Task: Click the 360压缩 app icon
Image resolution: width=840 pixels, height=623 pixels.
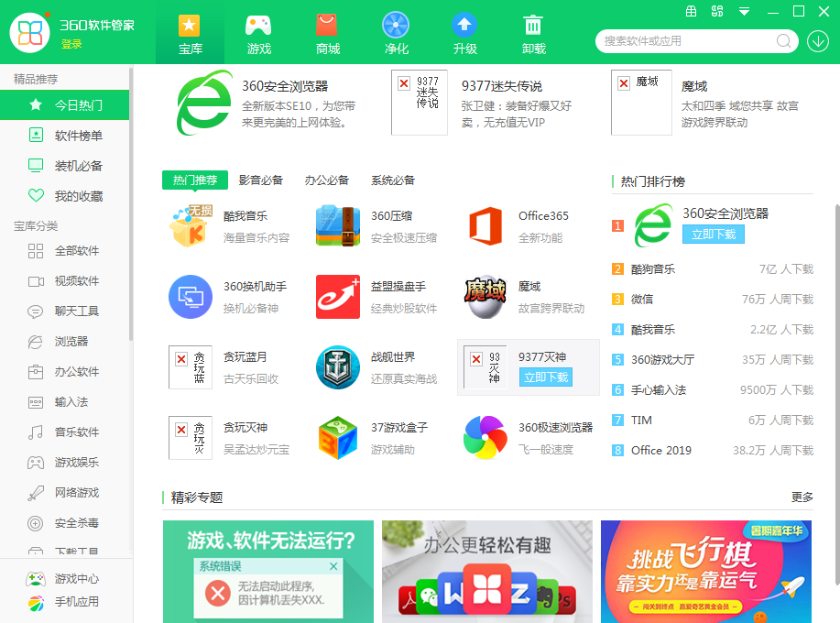Action: 337,226
